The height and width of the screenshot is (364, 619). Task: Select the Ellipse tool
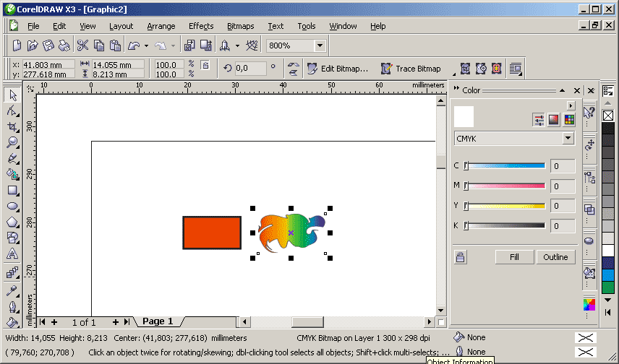tap(12, 206)
